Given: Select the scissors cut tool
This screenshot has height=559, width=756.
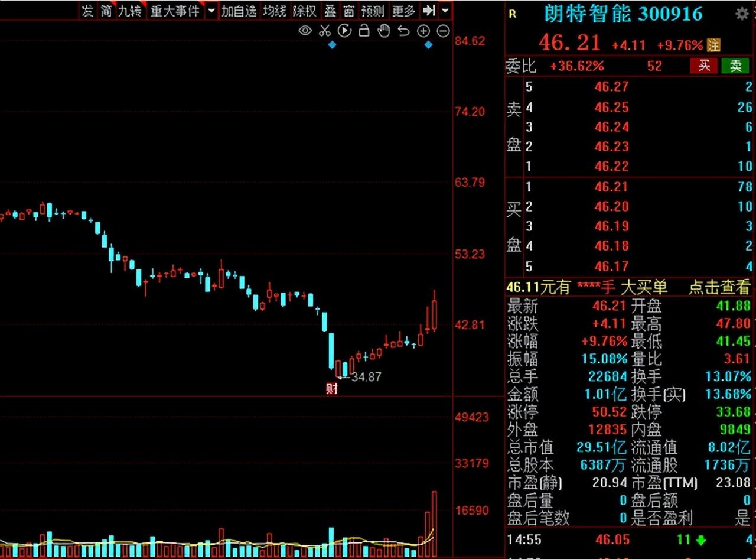Looking at the screenshot, I should (325, 31).
